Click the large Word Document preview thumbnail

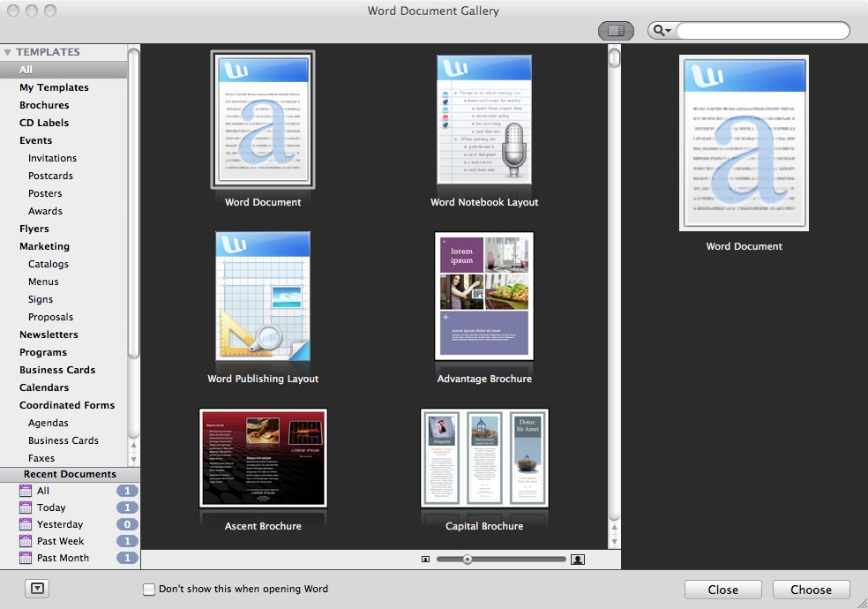tap(744, 143)
